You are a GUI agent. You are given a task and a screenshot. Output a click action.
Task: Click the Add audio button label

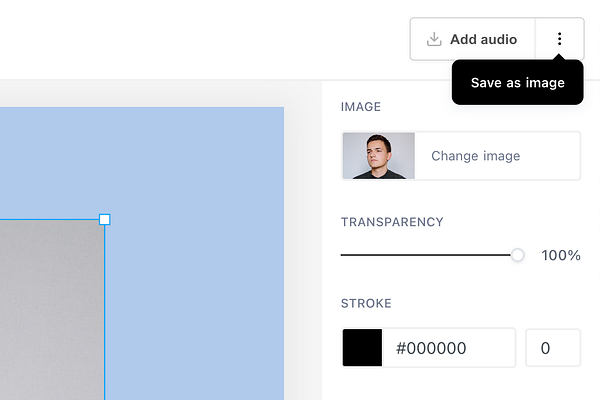[x=483, y=40]
